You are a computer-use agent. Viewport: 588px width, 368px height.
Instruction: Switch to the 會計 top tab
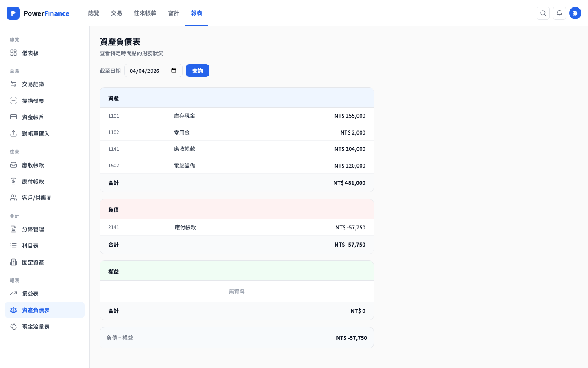pyautogui.click(x=174, y=13)
